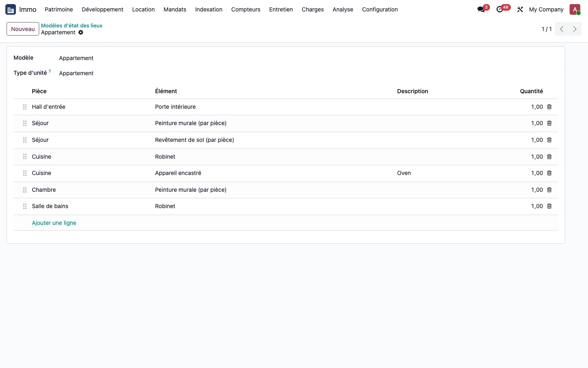Grab drag handle of Salle de bains row
The width and height of the screenshot is (588, 368).
pyautogui.click(x=25, y=206)
